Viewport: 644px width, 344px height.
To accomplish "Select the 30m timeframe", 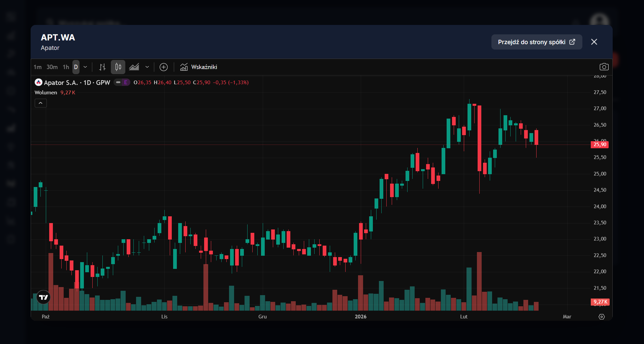I will (52, 67).
